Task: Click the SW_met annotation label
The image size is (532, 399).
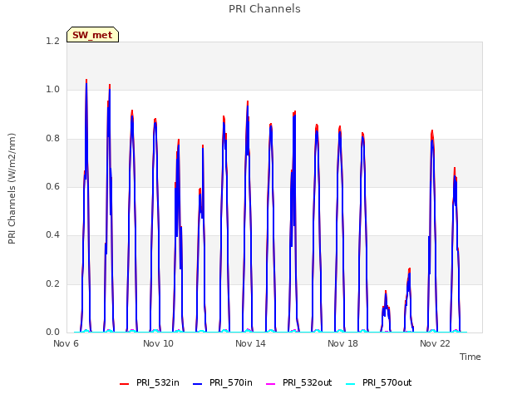Action: [x=92, y=35]
